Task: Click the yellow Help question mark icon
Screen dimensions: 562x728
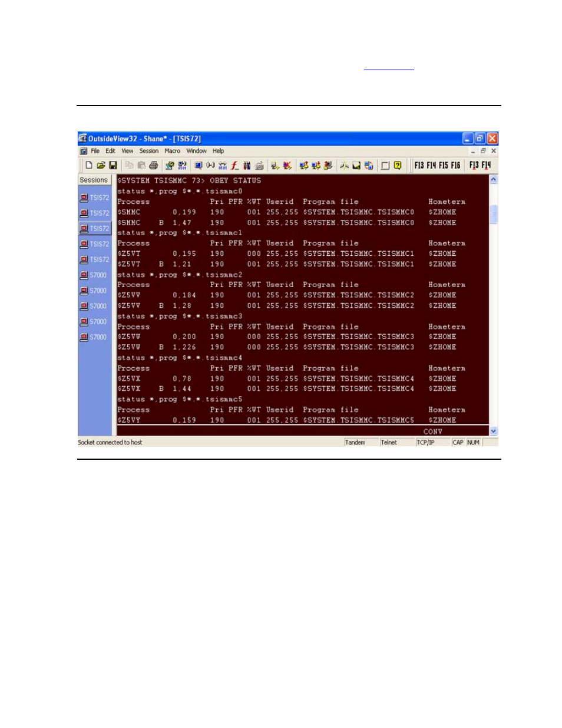Action: tap(398, 166)
